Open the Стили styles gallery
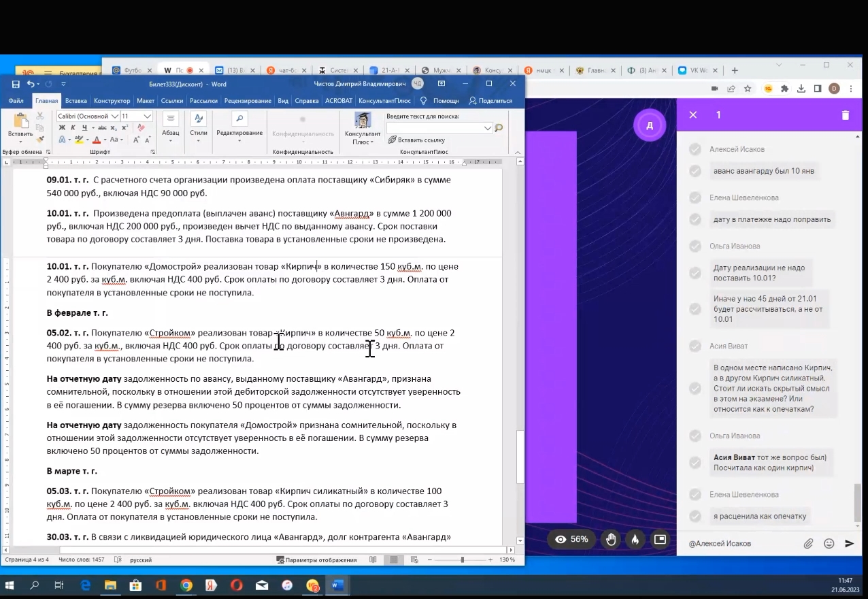 (x=199, y=127)
